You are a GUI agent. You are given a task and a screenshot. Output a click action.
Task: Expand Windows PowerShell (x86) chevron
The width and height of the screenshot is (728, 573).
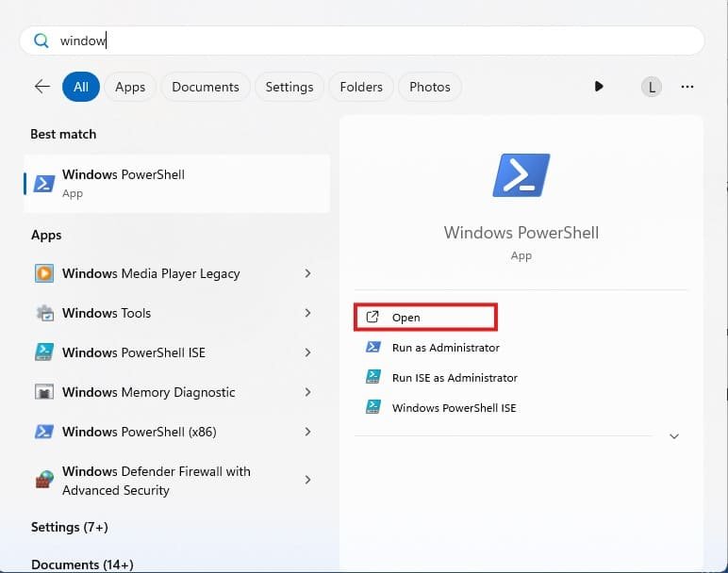[307, 432]
